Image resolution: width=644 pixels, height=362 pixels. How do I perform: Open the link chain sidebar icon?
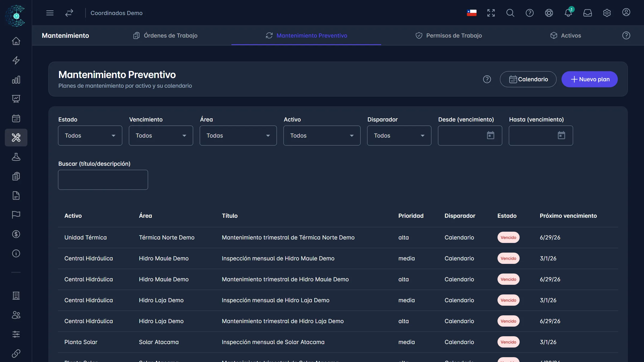16,354
